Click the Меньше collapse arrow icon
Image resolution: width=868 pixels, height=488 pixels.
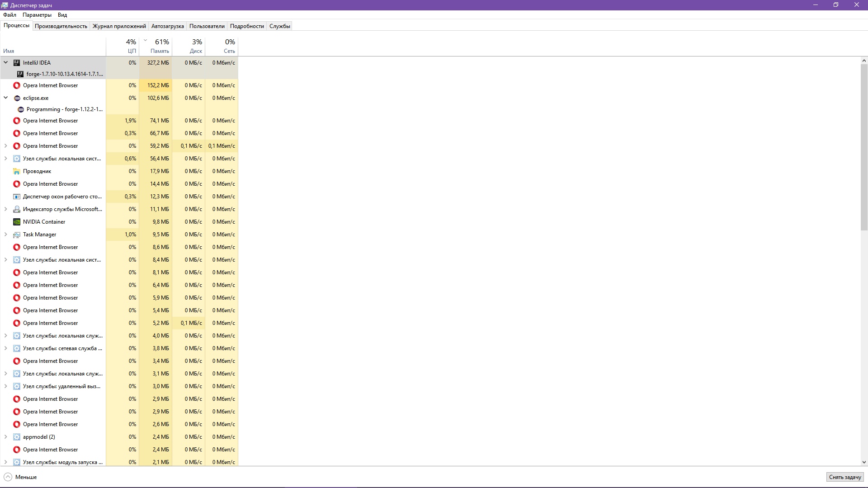[x=8, y=477]
